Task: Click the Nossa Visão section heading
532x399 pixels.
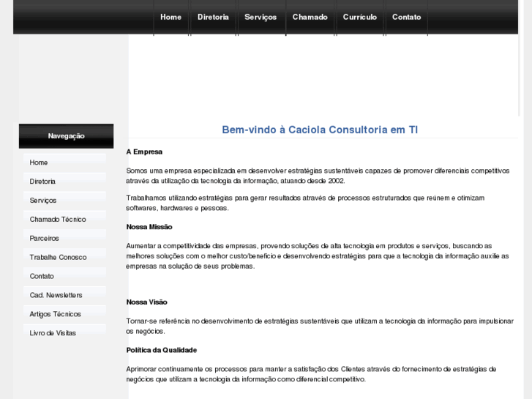Action: tap(146, 302)
